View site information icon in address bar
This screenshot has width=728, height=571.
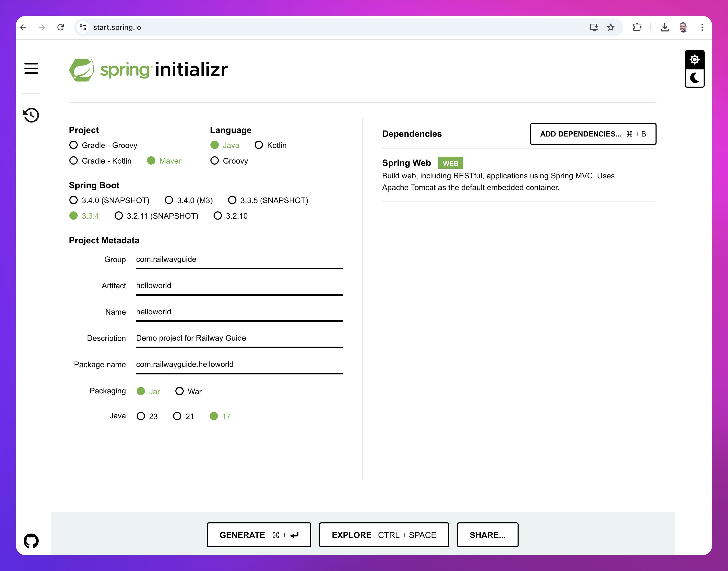coord(83,27)
